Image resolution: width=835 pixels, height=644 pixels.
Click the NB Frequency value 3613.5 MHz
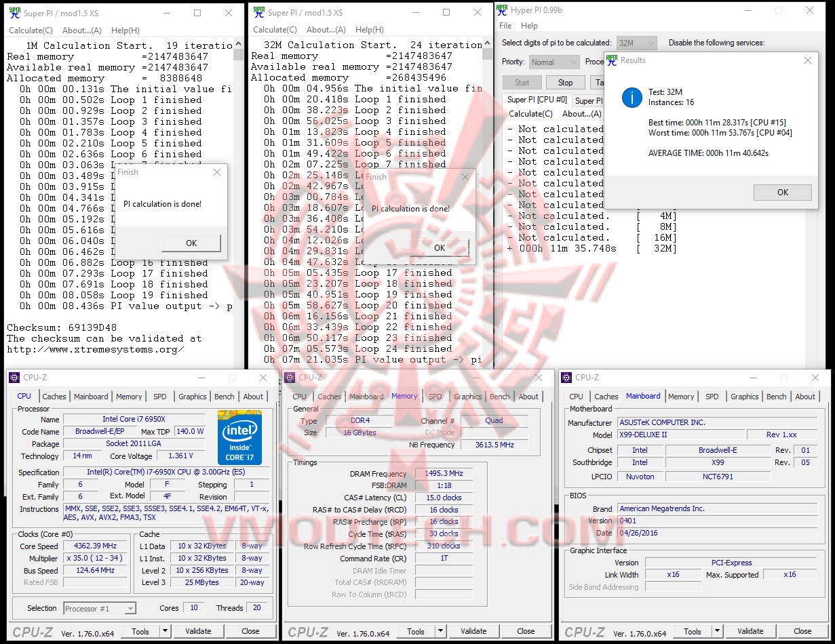[494, 445]
